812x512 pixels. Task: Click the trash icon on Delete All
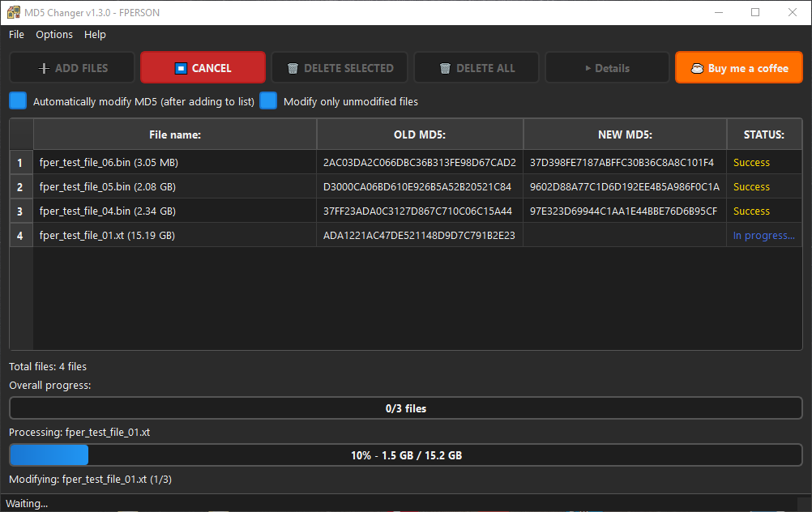pyautogui.click(x=445, y=69)
